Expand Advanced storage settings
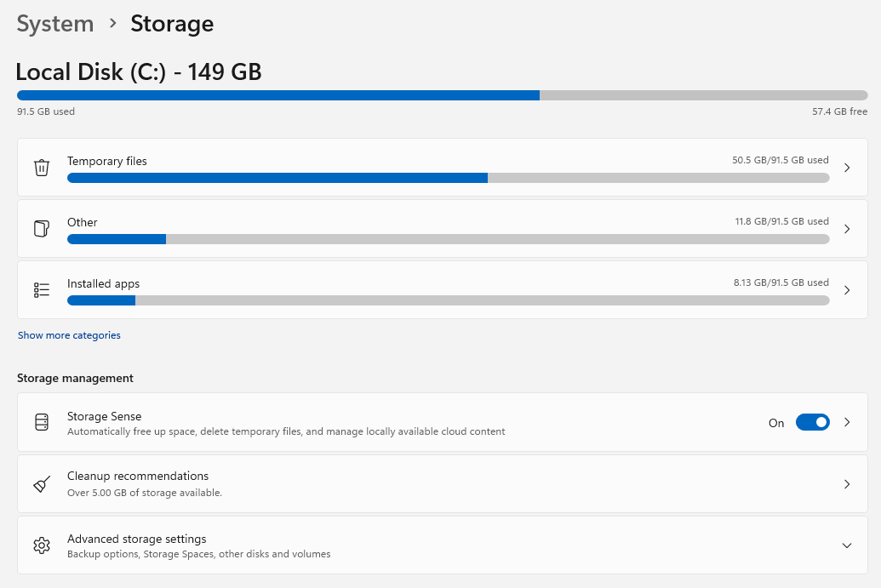The image size is (881, 588). pyautogui.click(x=847, y=545)
